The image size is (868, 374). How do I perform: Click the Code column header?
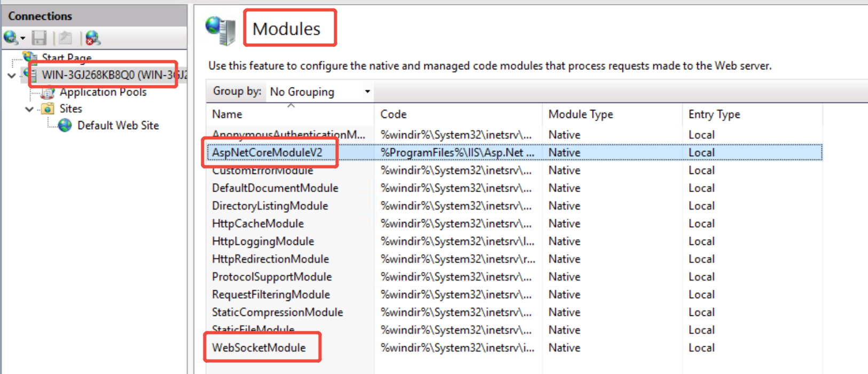click(393, 114)
